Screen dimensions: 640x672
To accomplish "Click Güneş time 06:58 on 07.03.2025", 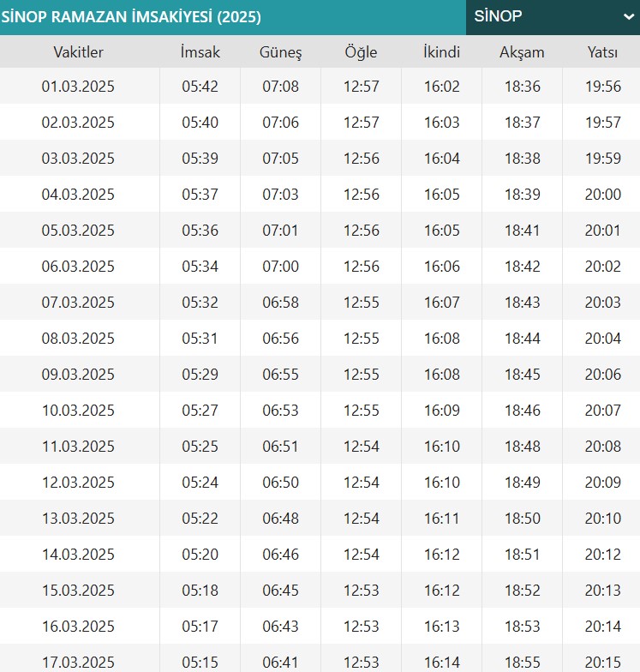I will point(281,303).
